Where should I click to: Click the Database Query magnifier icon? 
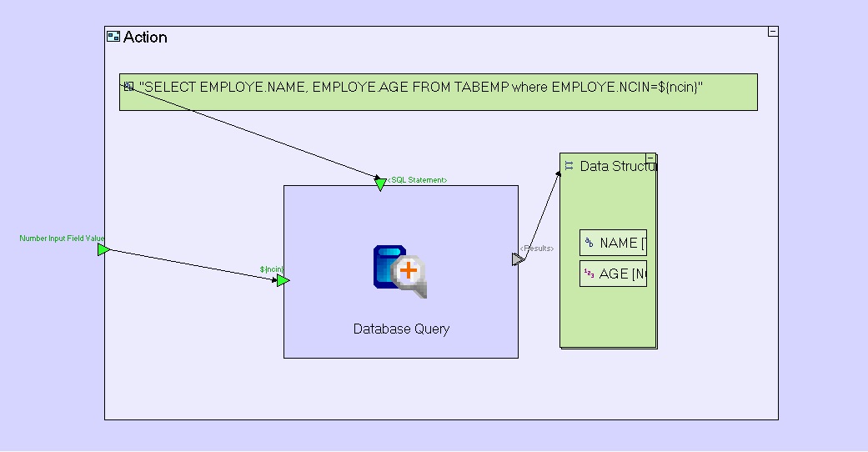(x=400, y=271)
